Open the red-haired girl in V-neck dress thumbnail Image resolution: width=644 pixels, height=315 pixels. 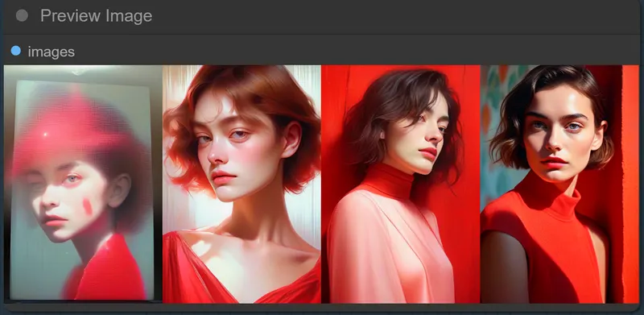tap(242, 184)
